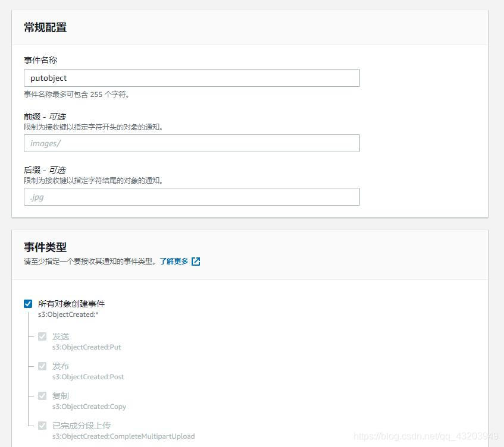Click the 事件名称 field label
This screenshot has height=447, width=504.
click(40, 60)
